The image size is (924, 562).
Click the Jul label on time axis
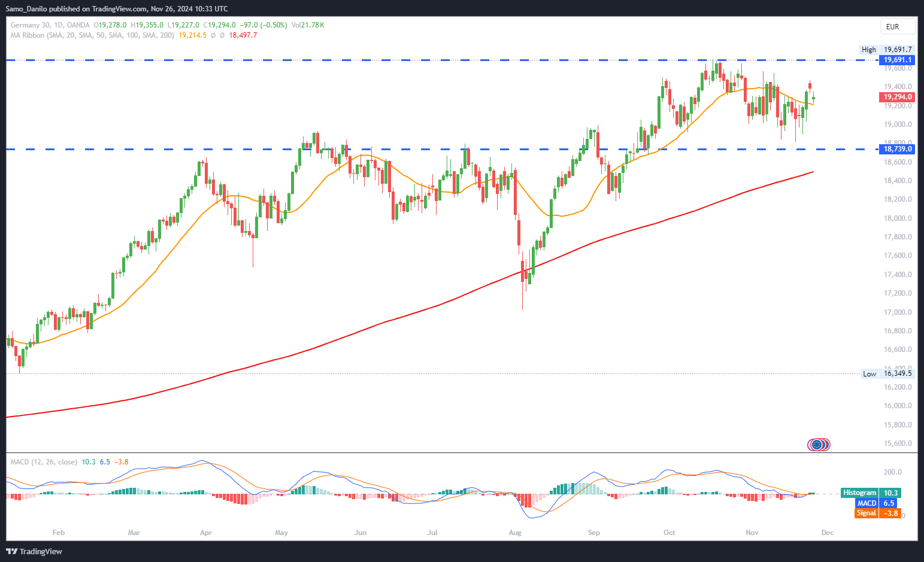pyautogui.click(x=432, y=533)
